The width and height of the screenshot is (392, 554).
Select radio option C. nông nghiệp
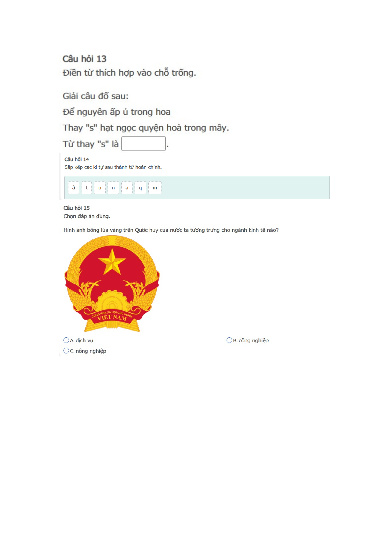66,351
